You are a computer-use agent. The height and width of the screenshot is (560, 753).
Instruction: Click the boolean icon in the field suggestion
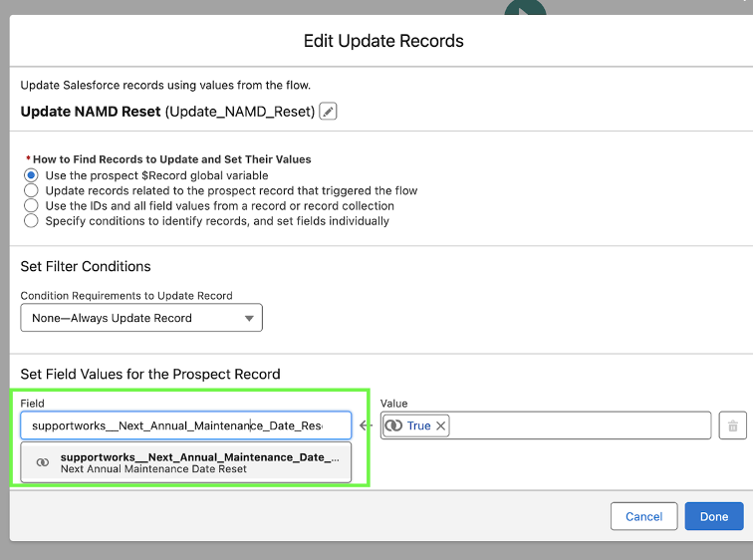[43, 462]
